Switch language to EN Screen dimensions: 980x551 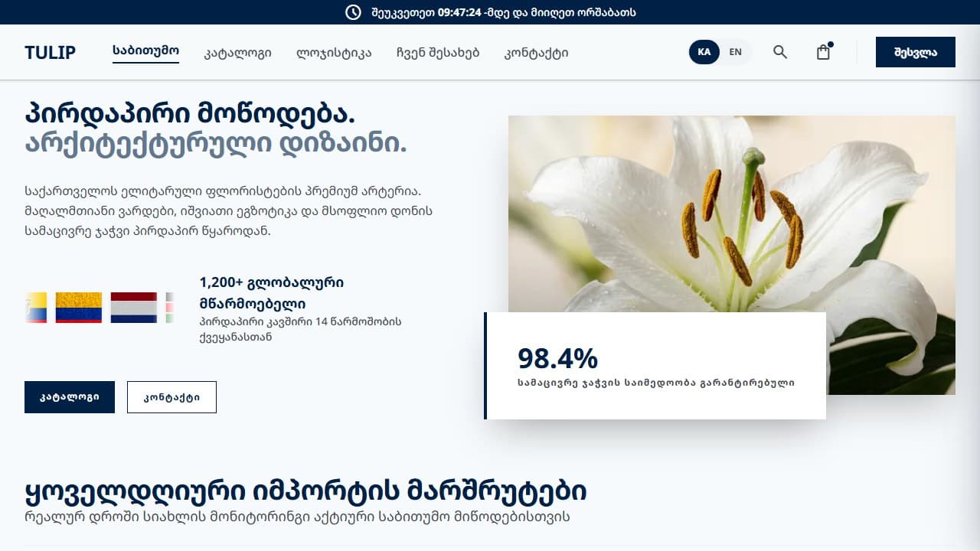click(736, 52)
